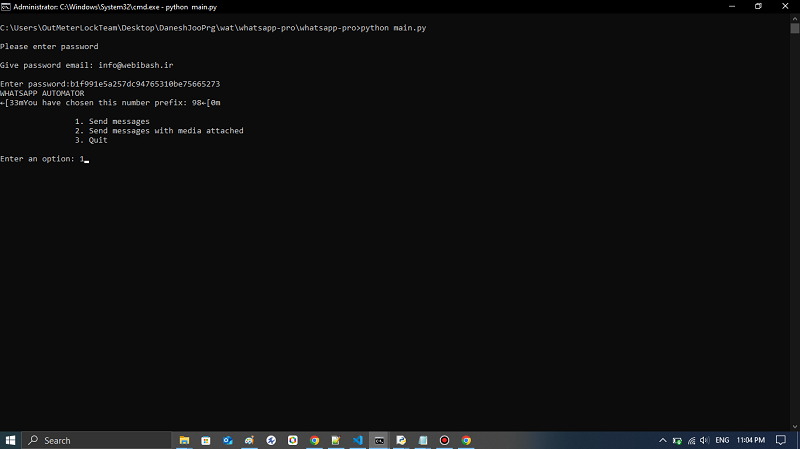Click the taskbar Search box

(96, 440)
